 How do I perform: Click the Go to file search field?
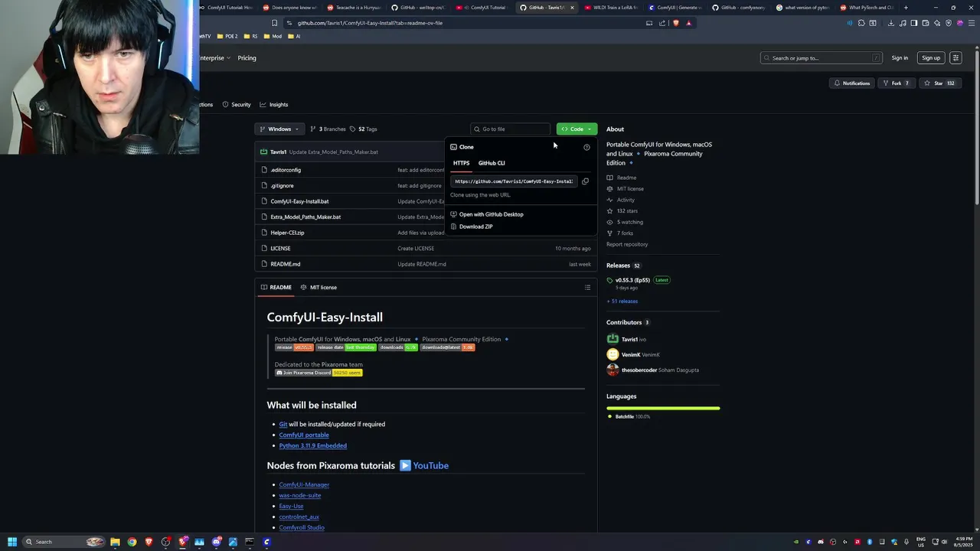pyautogui.click(x=511, y=129)
